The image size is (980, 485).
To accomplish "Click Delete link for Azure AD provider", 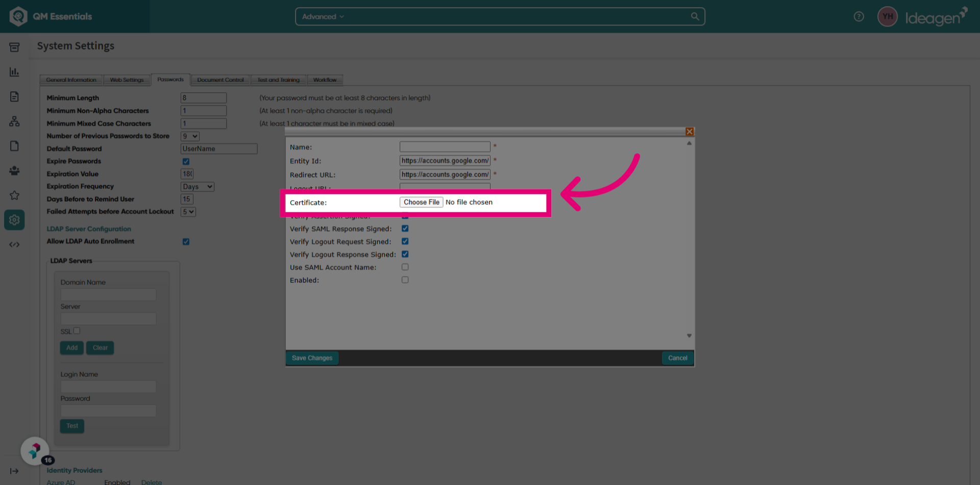I will click(152, 482).
